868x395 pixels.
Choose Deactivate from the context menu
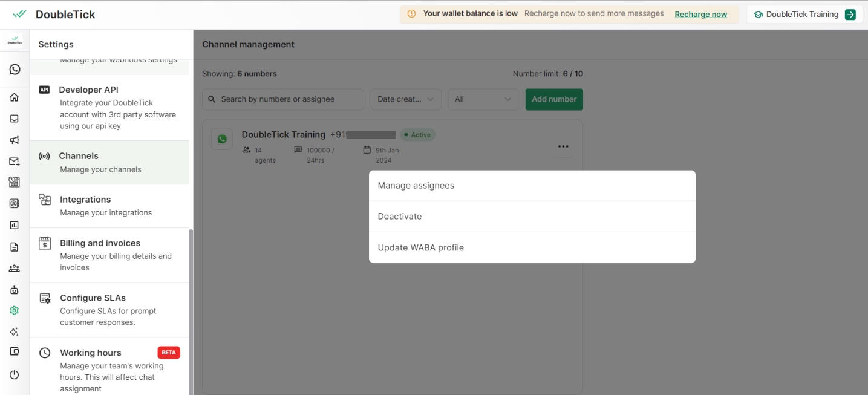532,217
